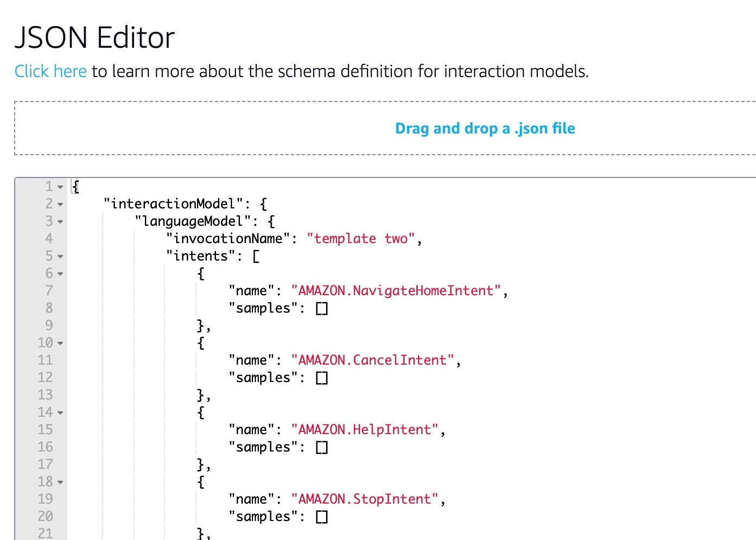Click the "interactionModel" key

tap(173, 204)
